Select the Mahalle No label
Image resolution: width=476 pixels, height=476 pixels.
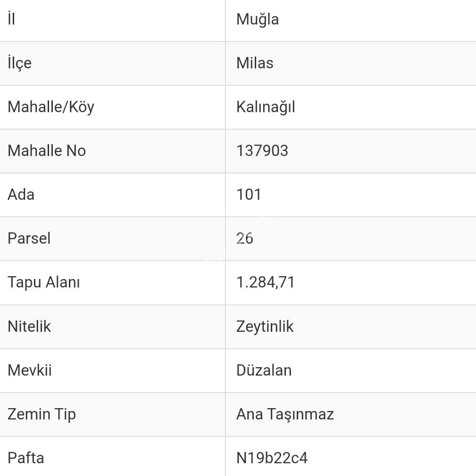coord(47,151)
